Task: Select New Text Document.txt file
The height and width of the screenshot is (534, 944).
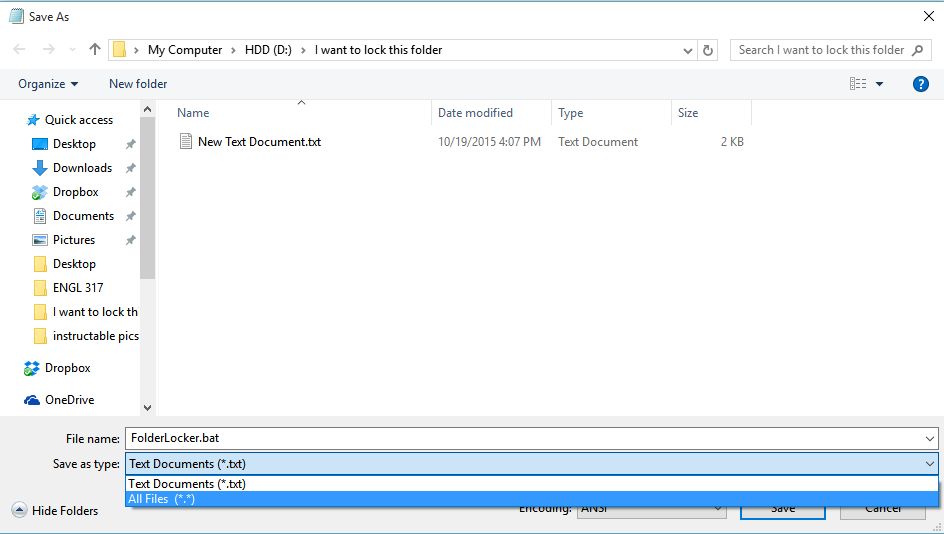Action: (x=259, y=141)
